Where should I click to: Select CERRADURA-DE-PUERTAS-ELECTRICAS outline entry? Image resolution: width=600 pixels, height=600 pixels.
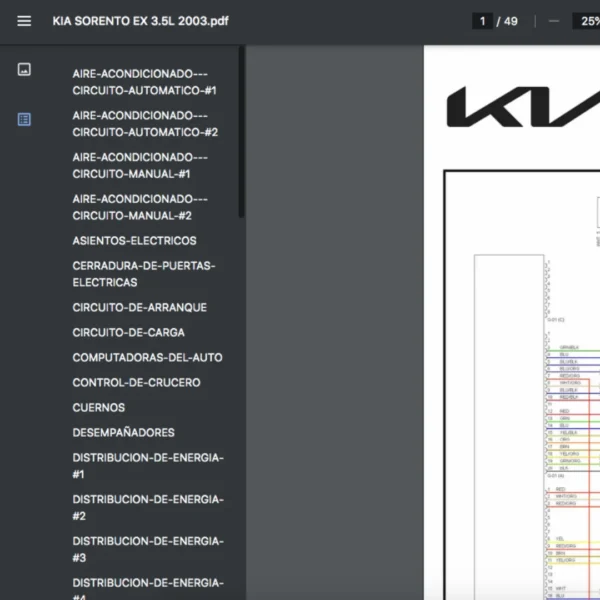(x=144, y=274)
